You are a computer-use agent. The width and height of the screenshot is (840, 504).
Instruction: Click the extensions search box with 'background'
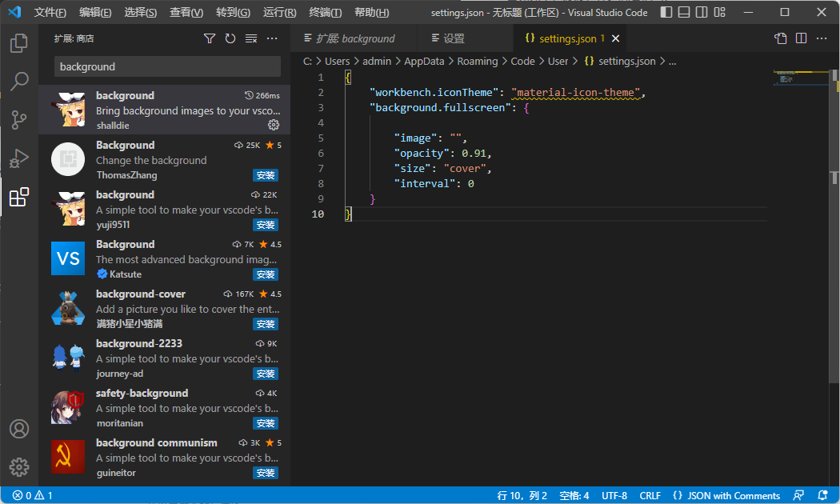[167, 66]
